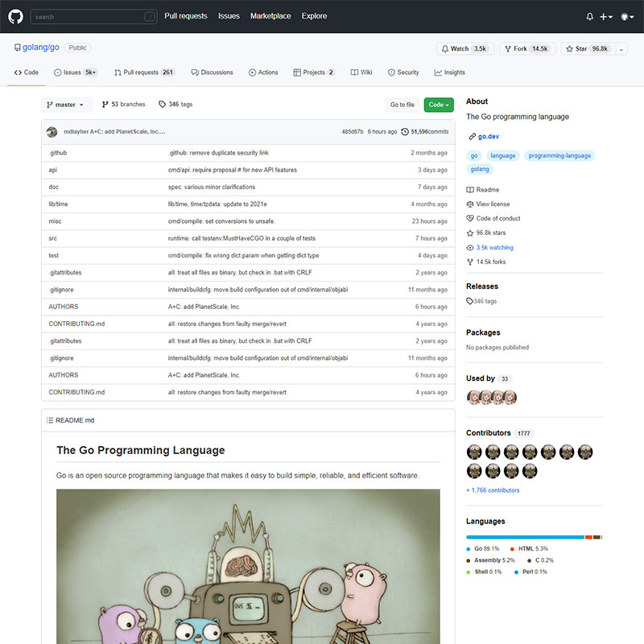Open the Used by heading

pyautogui.click(x=480, y=378)
